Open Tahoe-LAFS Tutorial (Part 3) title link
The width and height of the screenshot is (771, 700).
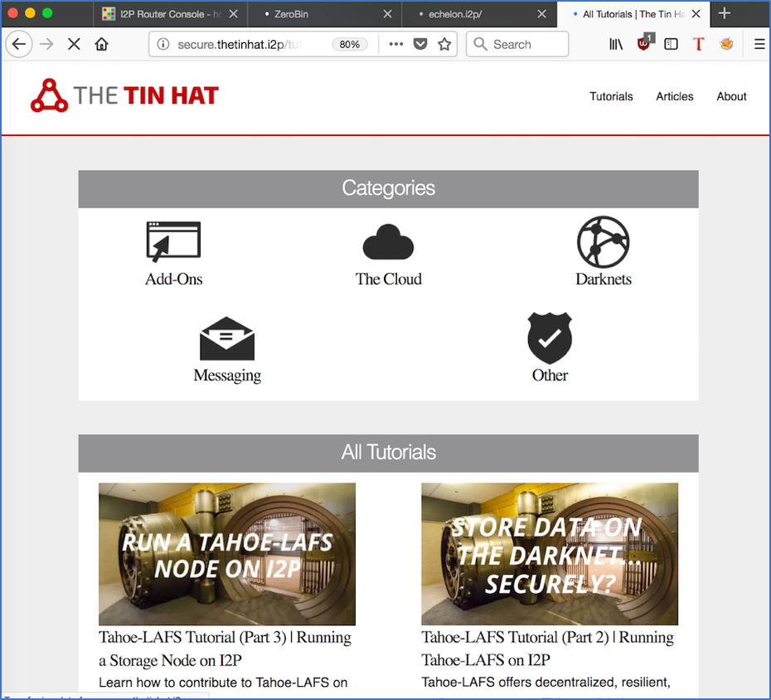(x=225, y=649)
